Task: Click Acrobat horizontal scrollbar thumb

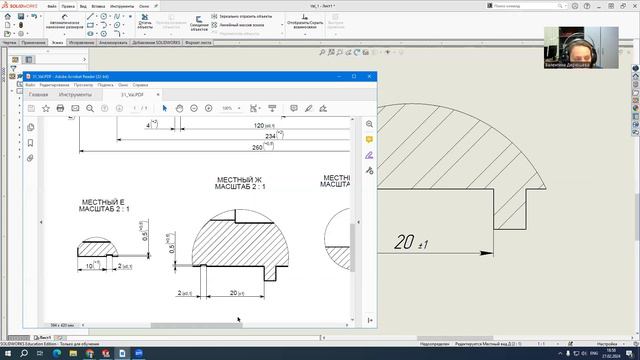Action: point(196,325)
